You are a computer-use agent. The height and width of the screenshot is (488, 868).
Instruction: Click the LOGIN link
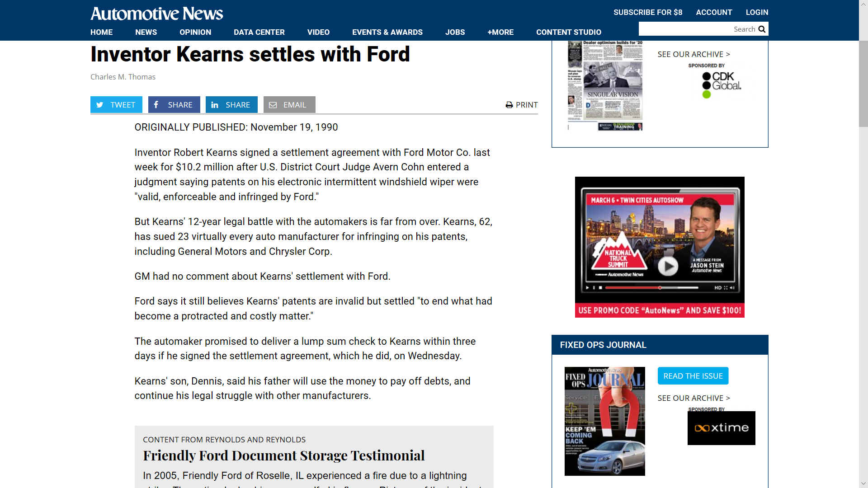coord(757,12)
